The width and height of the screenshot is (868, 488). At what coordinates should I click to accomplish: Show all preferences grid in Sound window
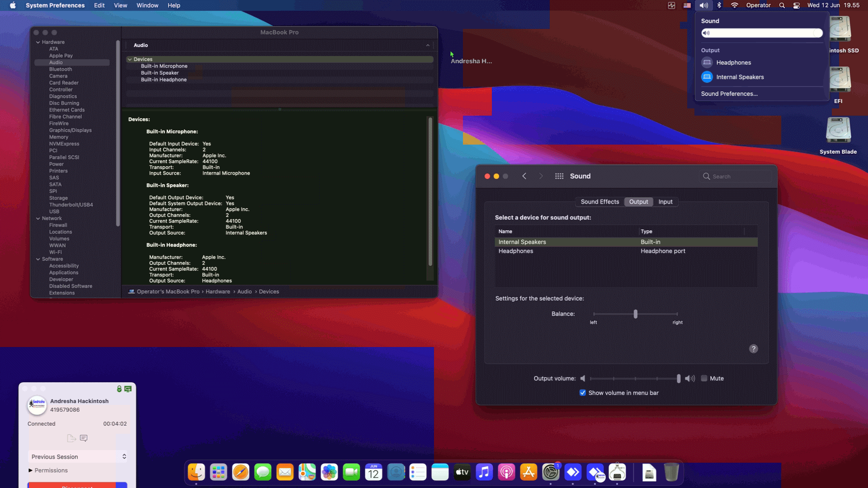559,176
